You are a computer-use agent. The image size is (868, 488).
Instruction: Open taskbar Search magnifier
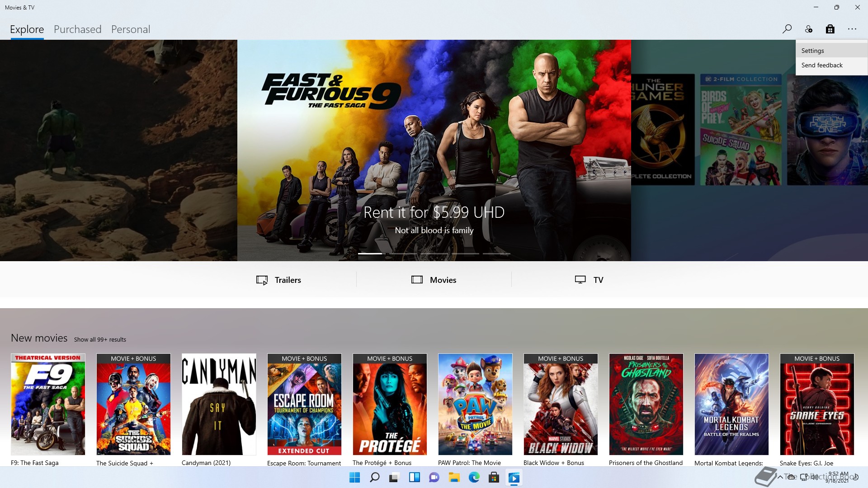click(x=374, y=478)
